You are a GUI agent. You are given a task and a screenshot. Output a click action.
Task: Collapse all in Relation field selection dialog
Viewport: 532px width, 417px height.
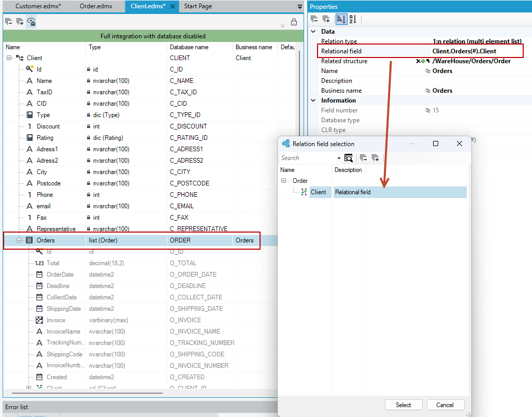363,158
